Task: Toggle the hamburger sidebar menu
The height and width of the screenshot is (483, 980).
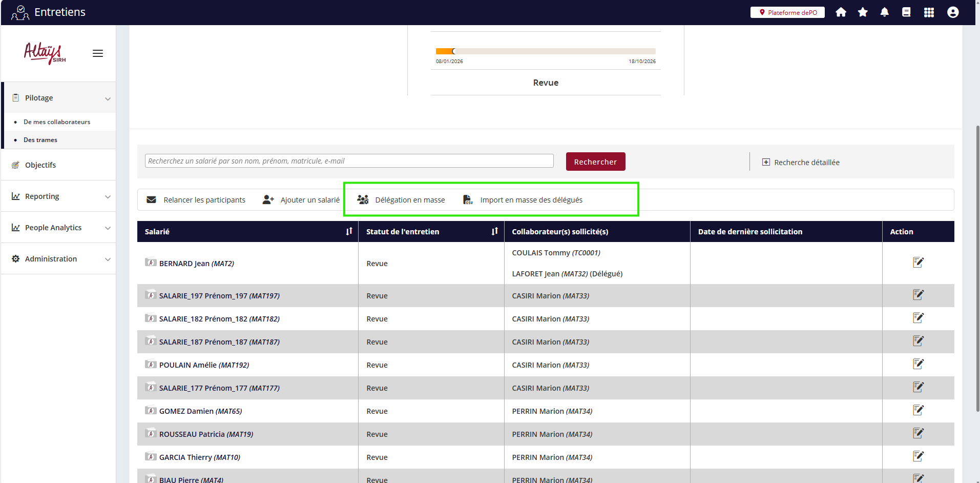Action: click(98, 53)
